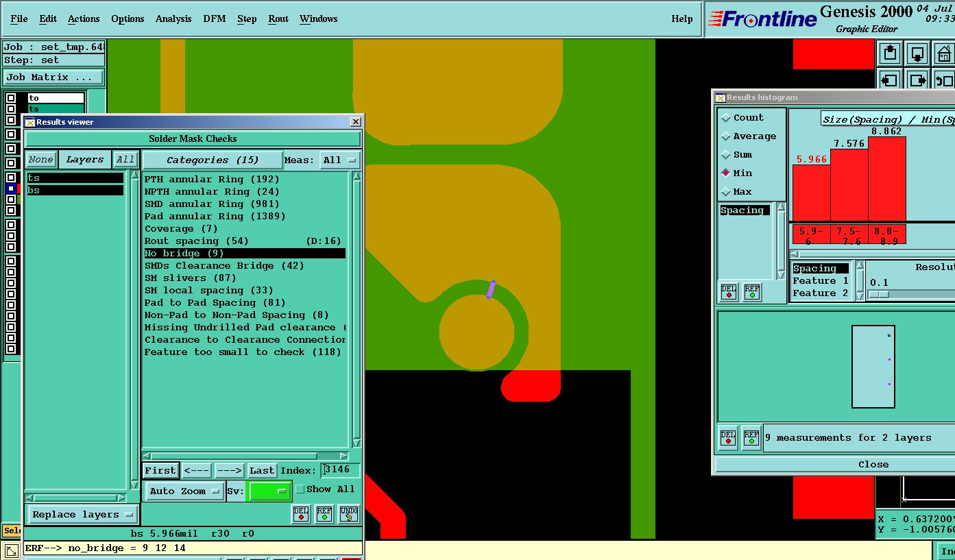
Task: Open the Help menu
Action: 682,19
